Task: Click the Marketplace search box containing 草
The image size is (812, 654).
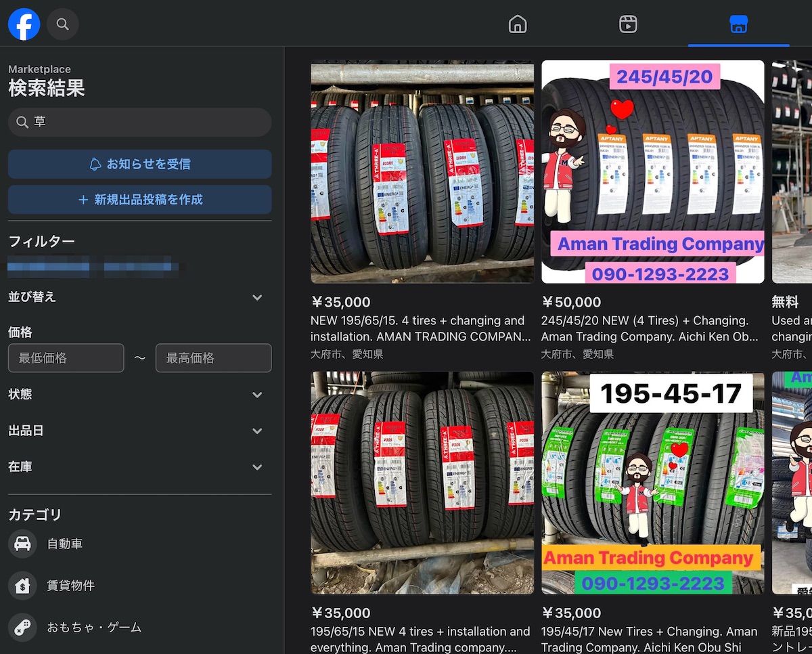Action: (x=140, y=122)
